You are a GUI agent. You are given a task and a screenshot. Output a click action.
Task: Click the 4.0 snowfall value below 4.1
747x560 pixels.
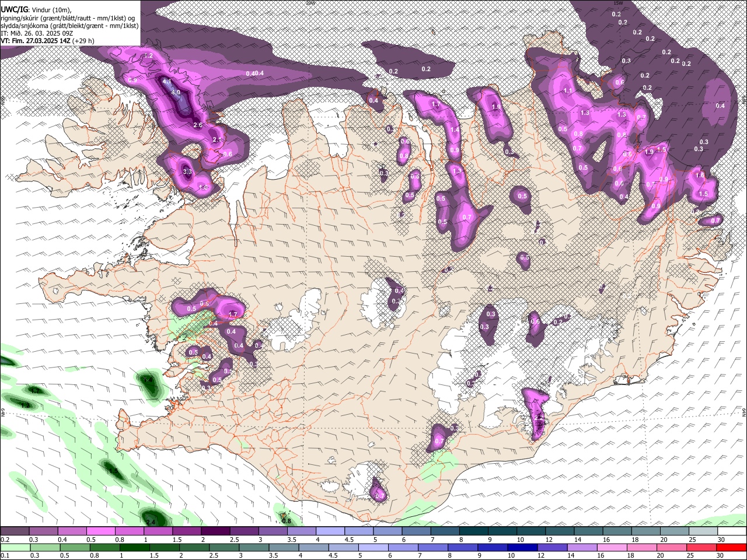[x=176, y=93]
